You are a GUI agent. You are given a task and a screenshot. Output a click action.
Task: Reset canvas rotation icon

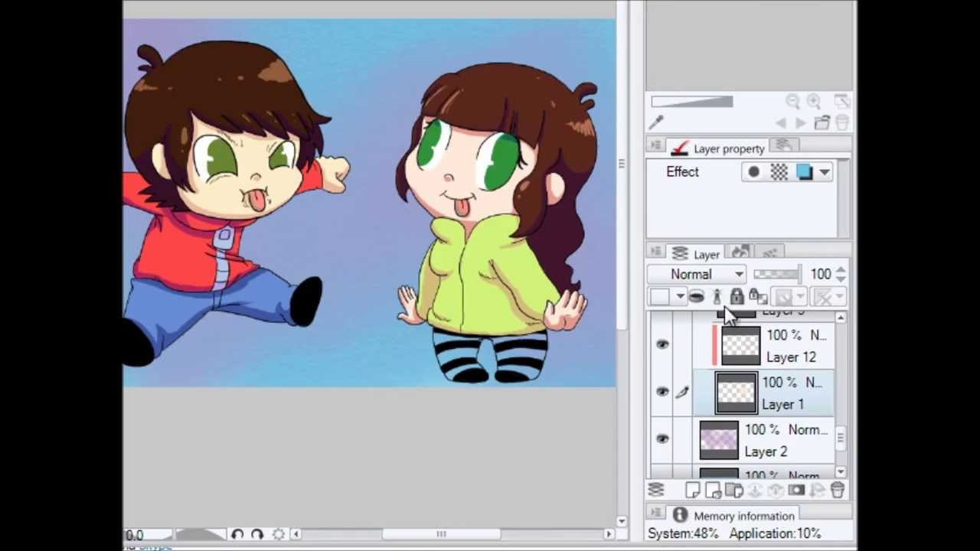coord(278,534)
